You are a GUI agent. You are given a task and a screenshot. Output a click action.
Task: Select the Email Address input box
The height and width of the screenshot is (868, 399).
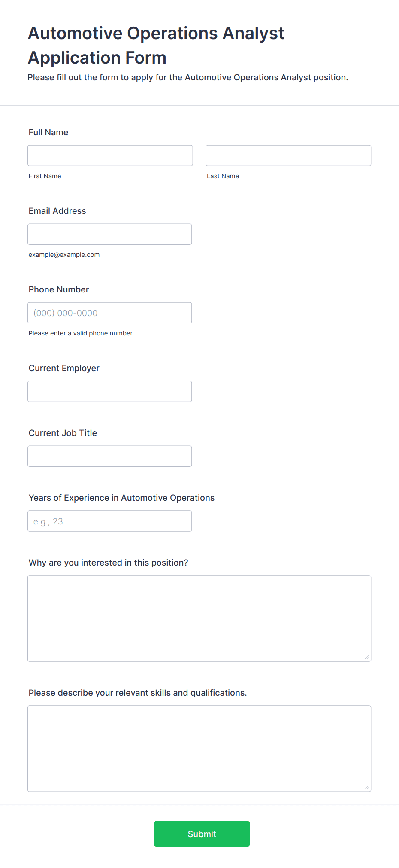click(x=110, y=234)
